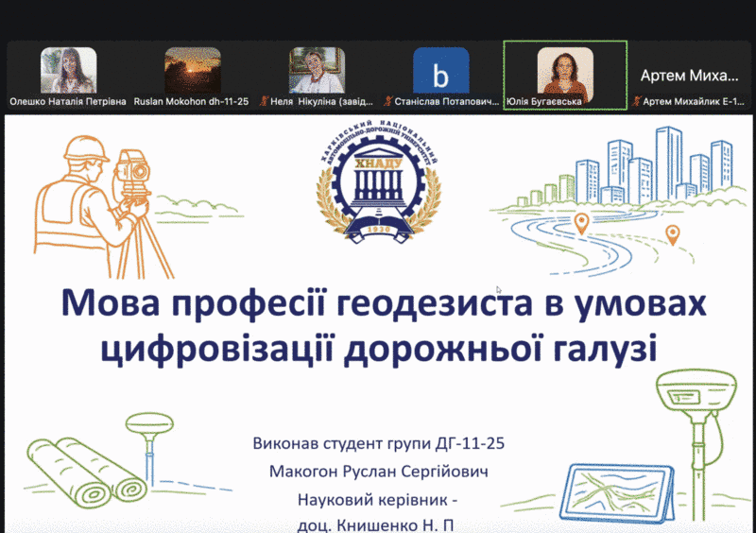
Task: Click muted mic icon beside Неля Нікуліна
Action: point(263,101)
